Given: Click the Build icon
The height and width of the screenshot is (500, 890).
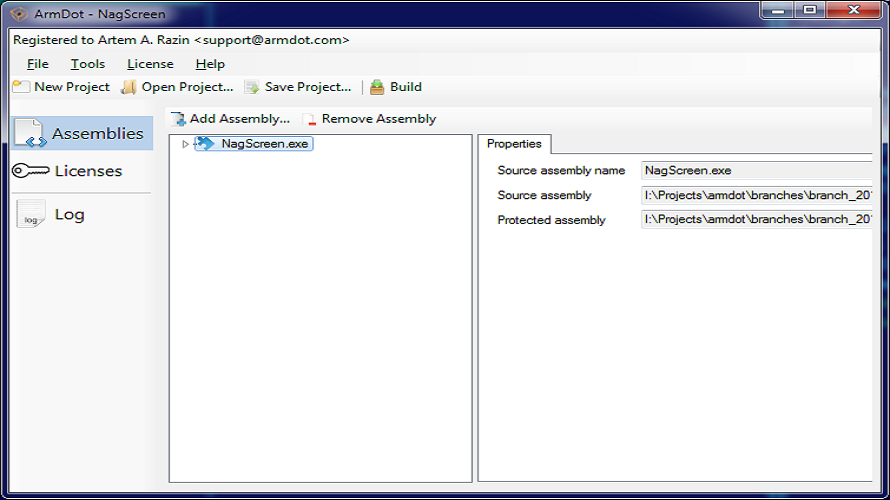Looking at the screenshot, I should click(377, 87).
